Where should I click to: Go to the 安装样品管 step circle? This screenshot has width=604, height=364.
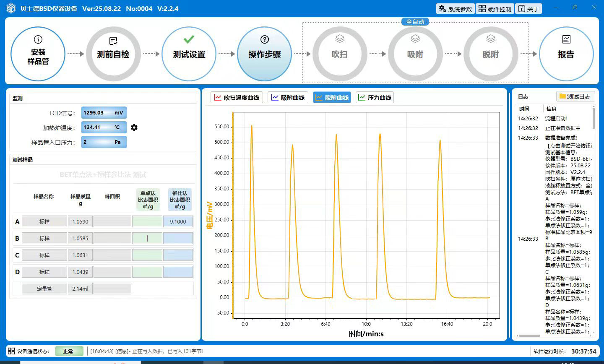tap(38, 54)
